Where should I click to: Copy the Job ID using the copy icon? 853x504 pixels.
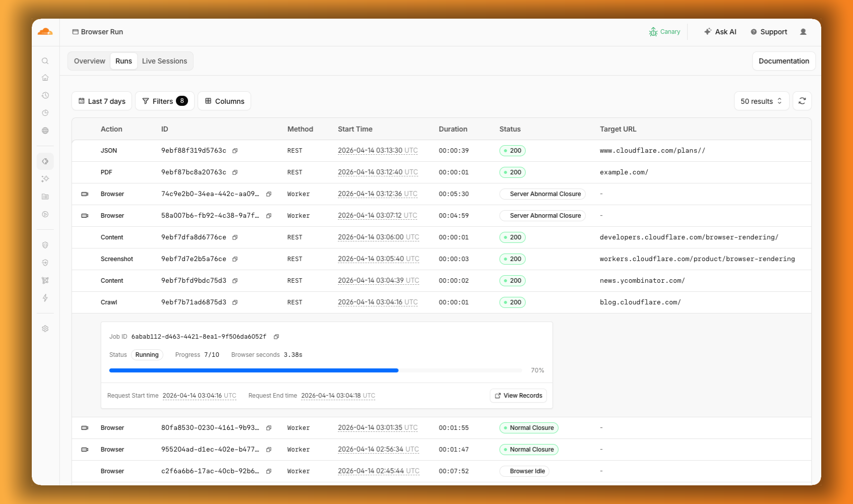[x=276, y=337]
